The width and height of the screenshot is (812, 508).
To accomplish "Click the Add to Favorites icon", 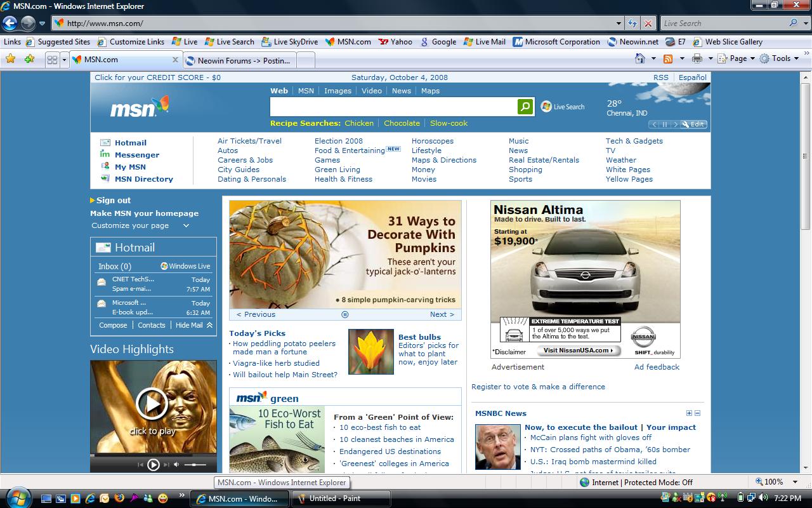I will coord(29,59).
